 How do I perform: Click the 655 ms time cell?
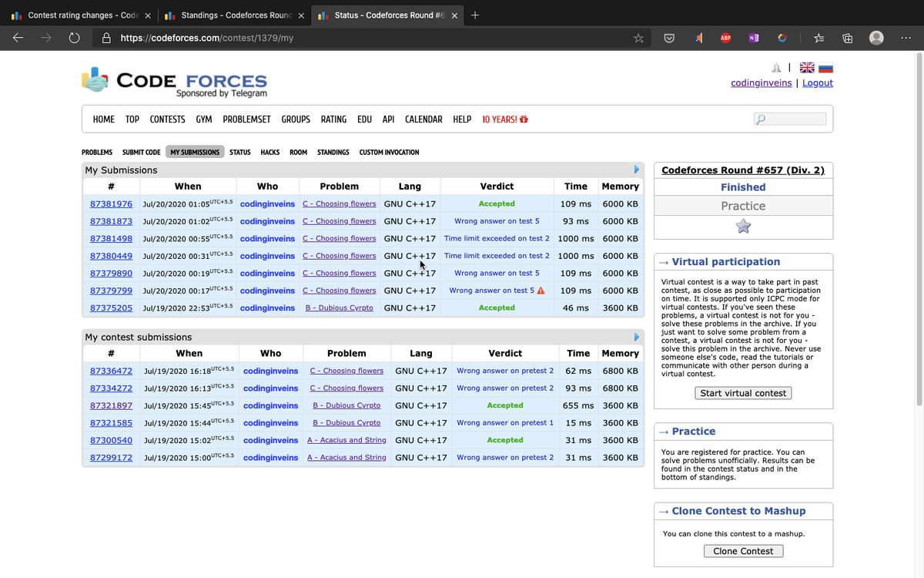578,405
